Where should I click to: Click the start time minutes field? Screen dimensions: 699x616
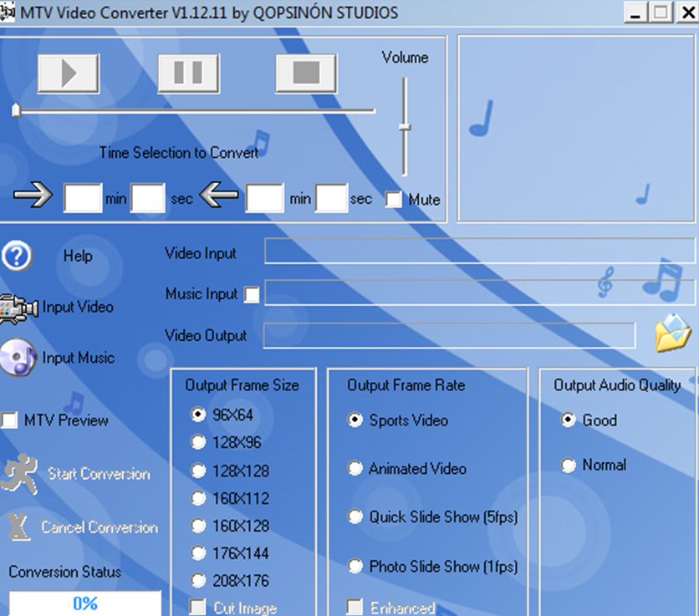pyautogui.click(x=82, y=199)
